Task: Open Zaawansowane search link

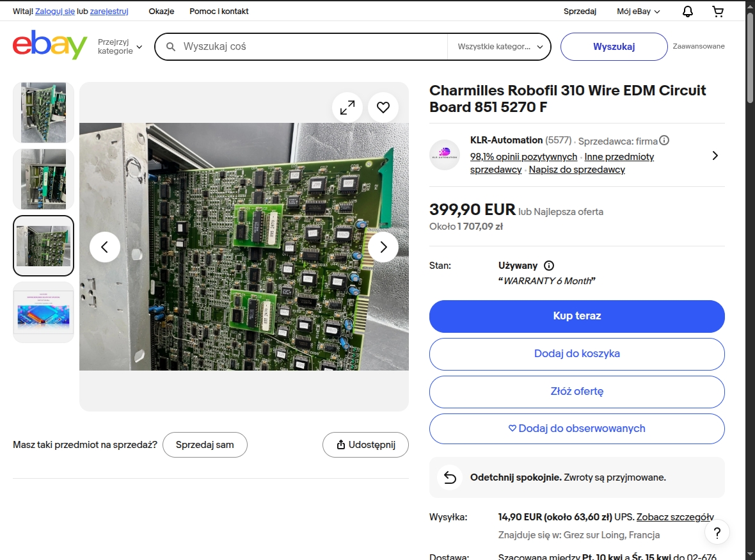Action: (699, 46)
